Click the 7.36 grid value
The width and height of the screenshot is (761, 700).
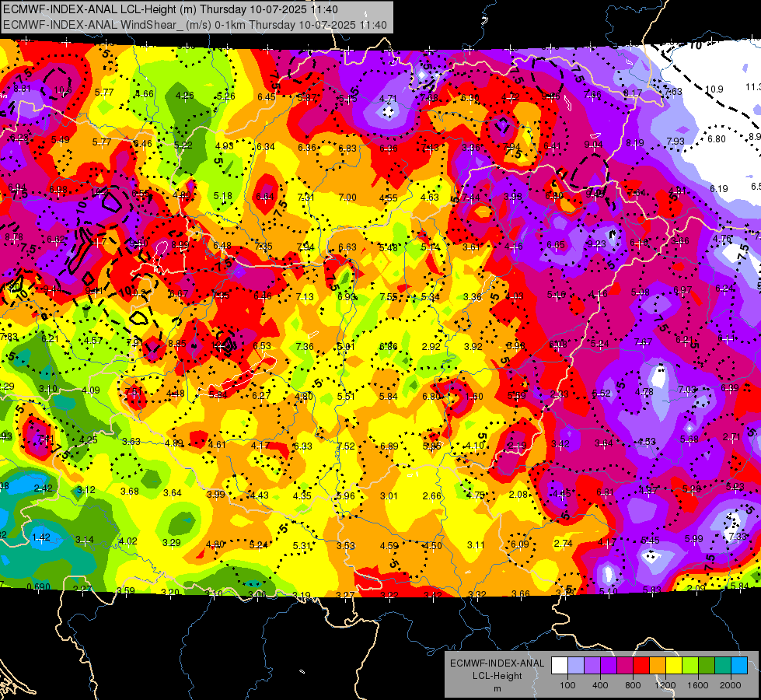tap(305, 346)
